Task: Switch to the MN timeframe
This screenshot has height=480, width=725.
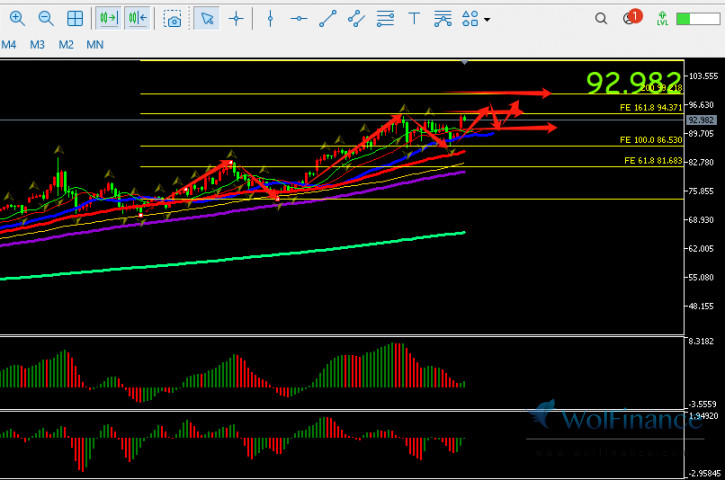Action: point(95,45)
